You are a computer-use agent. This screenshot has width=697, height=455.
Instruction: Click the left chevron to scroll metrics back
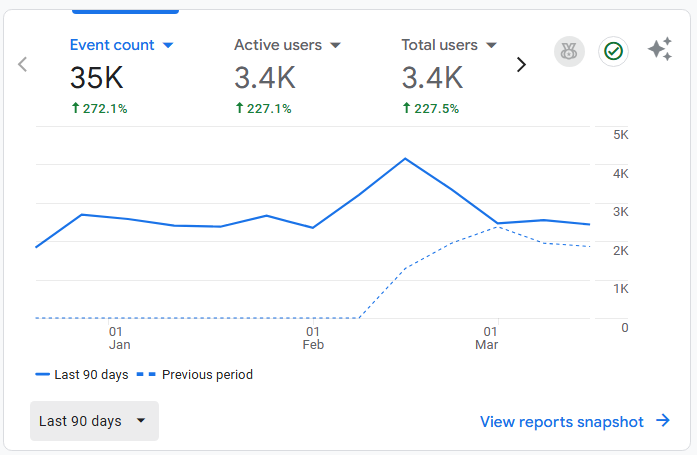coord(23,65)
